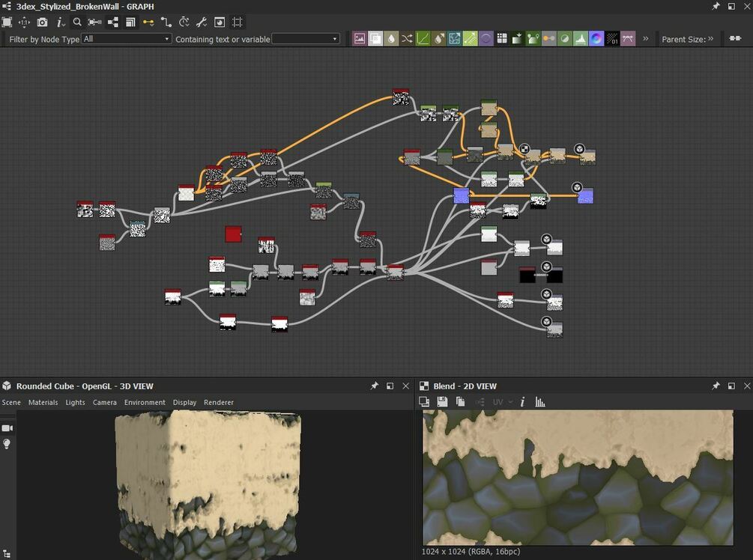Select the solid red node in graph

click(x=233, y=234)
